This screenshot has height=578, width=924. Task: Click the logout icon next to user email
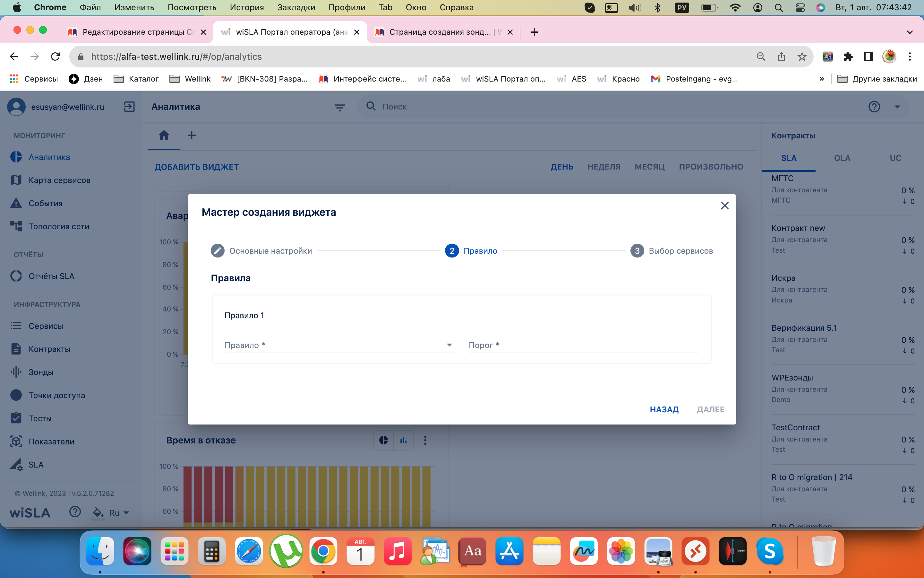[129, 107]
